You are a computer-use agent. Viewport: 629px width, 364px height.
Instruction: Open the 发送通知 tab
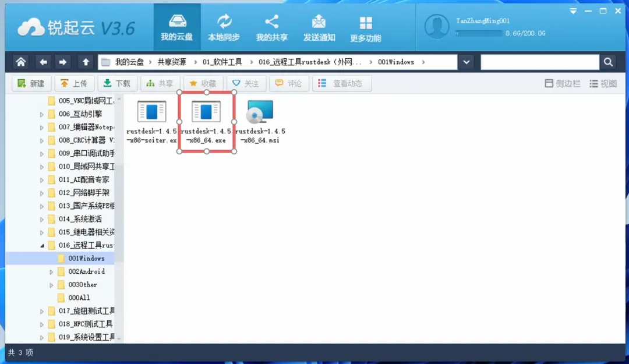[319, 27]
